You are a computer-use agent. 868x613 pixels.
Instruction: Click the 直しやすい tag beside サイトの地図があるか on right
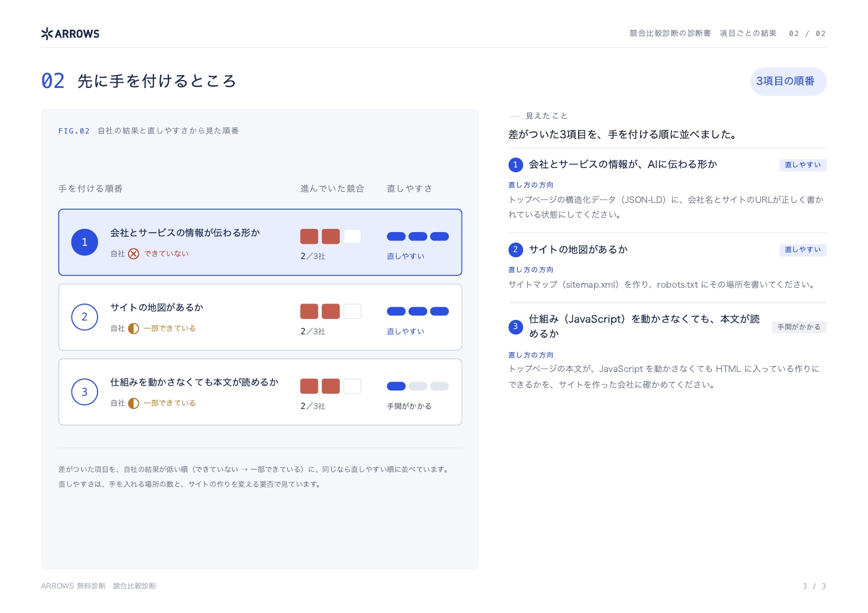click(803, 250)
